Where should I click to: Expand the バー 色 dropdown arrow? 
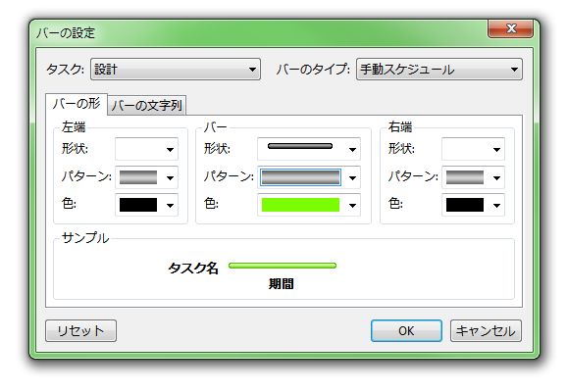(x=352, y=206)
